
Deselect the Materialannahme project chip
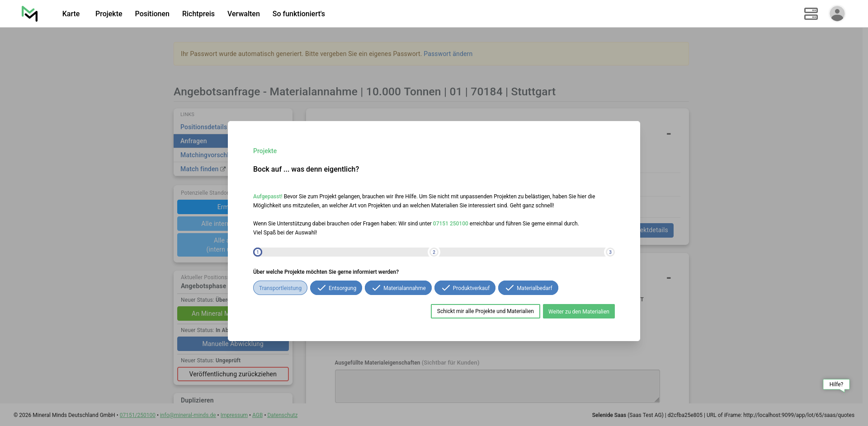(x=398, y=288)
